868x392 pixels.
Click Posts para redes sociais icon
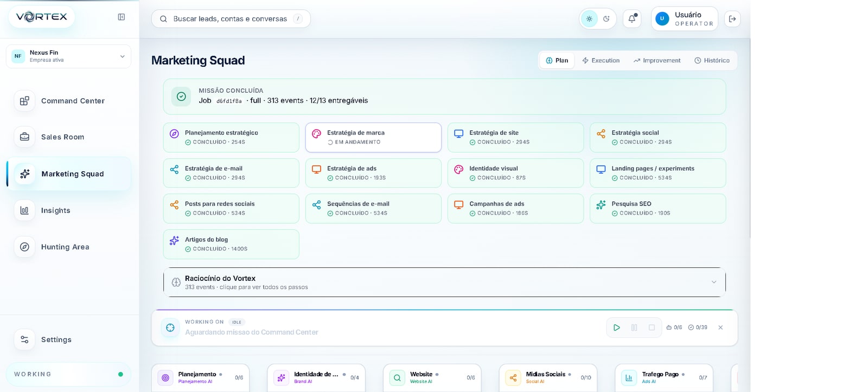tap(174, 205)
